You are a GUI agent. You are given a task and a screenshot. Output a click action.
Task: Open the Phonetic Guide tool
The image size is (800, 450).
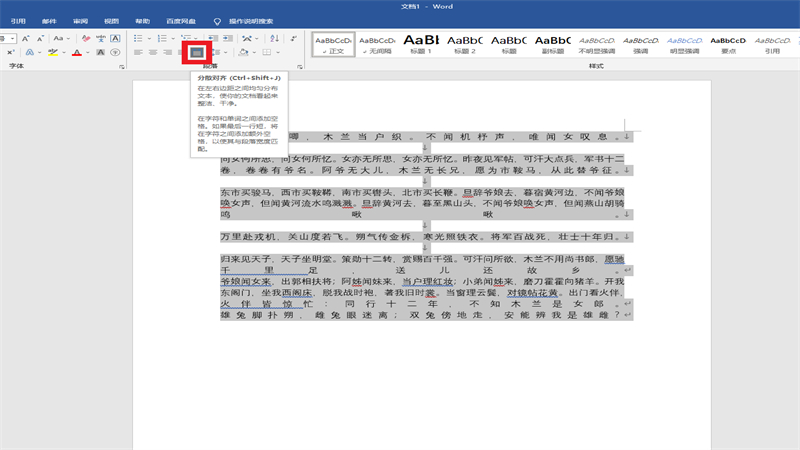point(101,38)
